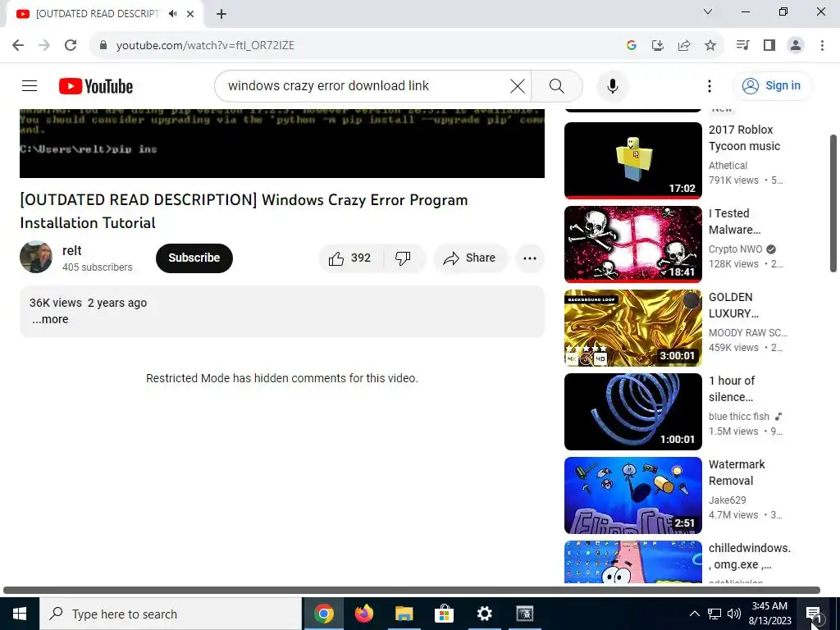Click the horizontal scrollbar at bottom
840x630 pixels.
412,591
